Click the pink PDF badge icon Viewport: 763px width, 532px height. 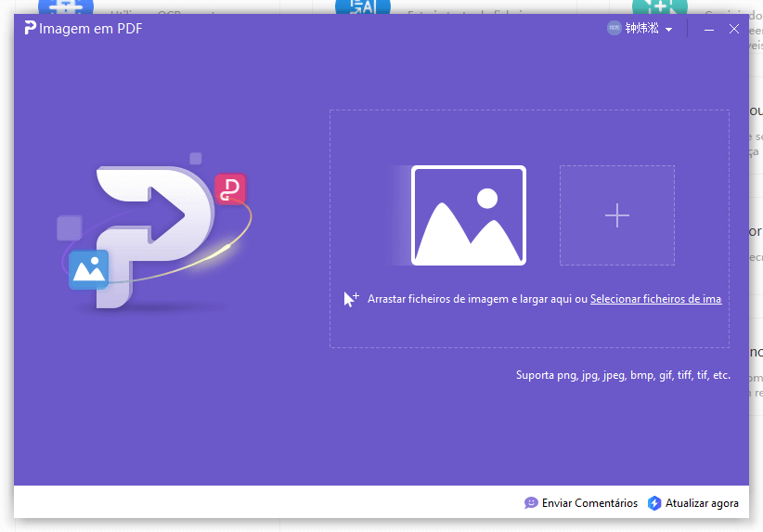(230, 188)
